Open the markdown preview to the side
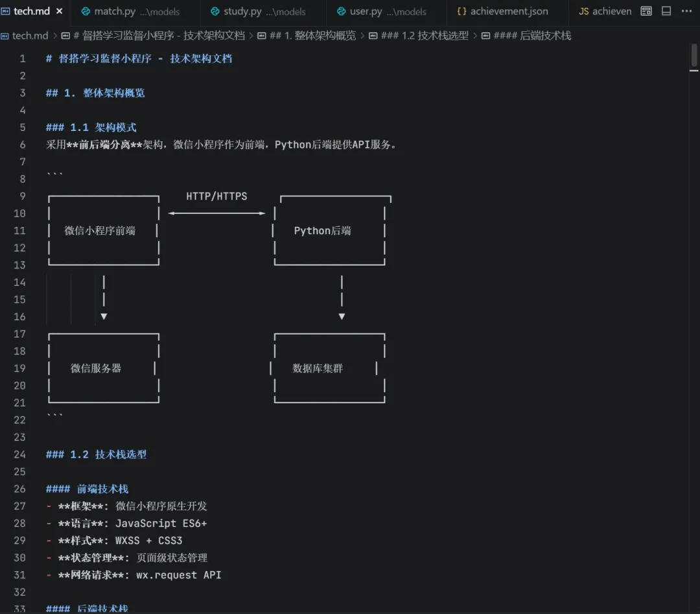 click(x=646, y=11)
